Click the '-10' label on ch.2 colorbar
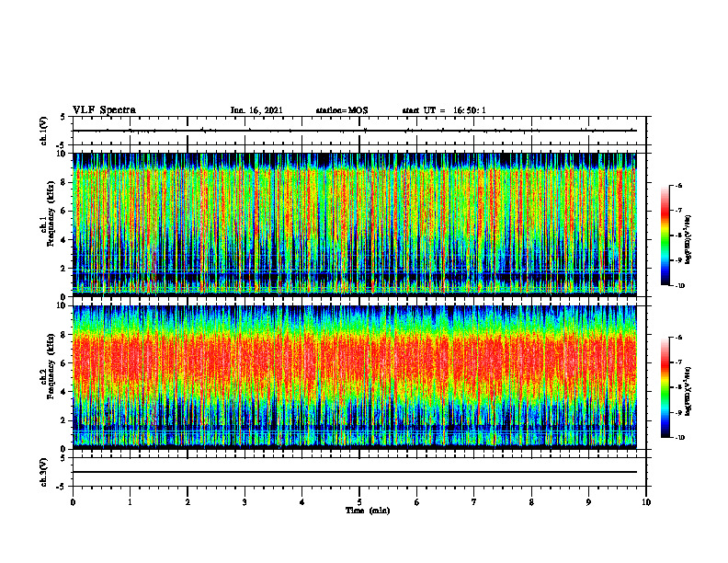The image size is (728, 563). (x=680, y=438)
